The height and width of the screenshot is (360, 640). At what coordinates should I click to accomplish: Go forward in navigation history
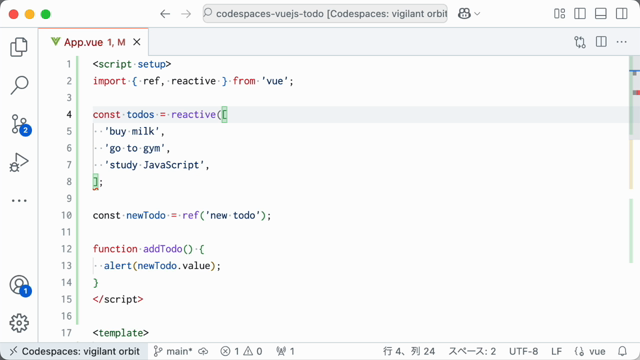pyautogui.click(x=186, y=14)
